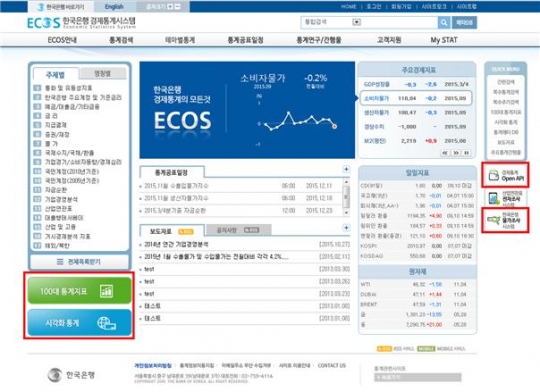Image resolution: width=540 pixels, height=392 pixels.
Task: Open the 통계검색 menu
Action: 121,40
